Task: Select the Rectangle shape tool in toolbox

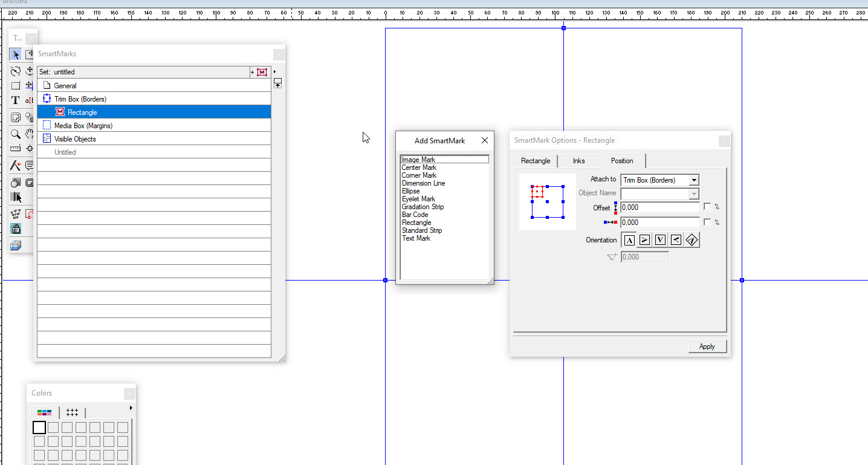Action: coord(16,86)
